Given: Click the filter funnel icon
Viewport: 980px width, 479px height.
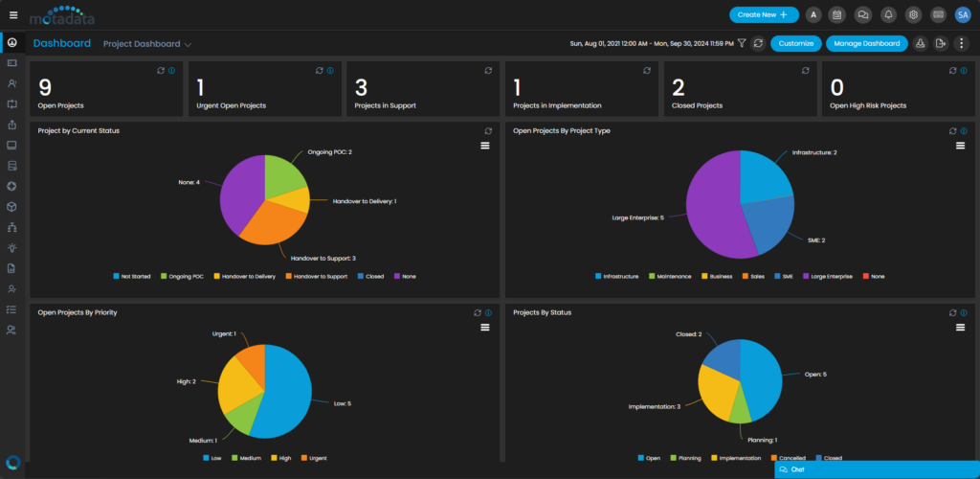Looking at the screenshot, I should pyautogui.click(x=742, y=43).
